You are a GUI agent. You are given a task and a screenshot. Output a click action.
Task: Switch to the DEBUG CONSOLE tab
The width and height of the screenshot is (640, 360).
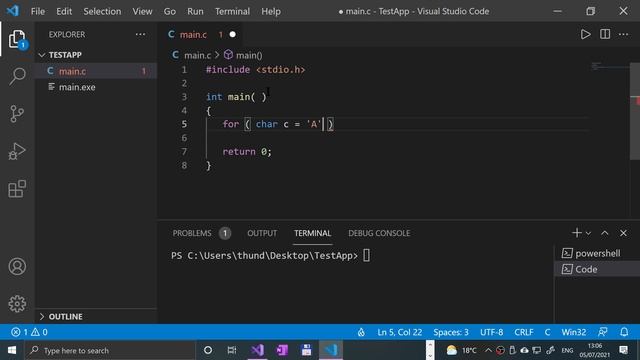pyautogui.click(x=379, y=233)
